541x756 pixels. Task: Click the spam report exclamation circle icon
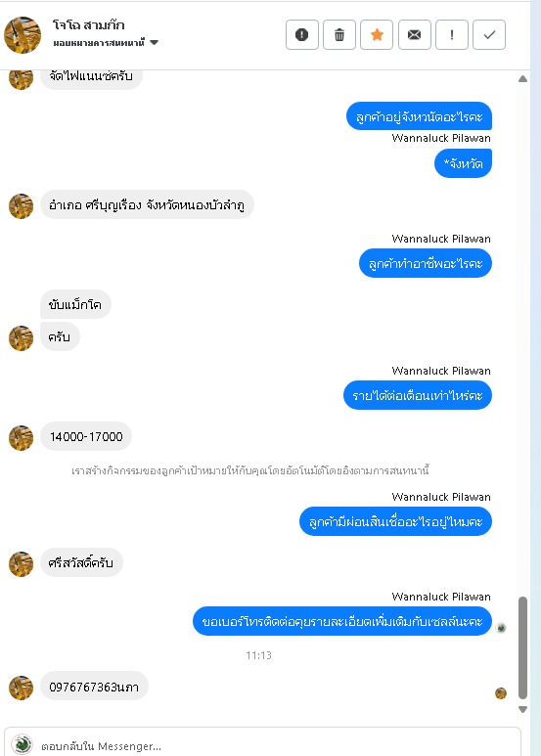click(302, 34)
